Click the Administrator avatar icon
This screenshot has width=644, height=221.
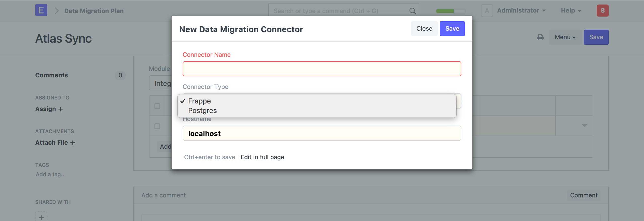[x=487, y=11]
